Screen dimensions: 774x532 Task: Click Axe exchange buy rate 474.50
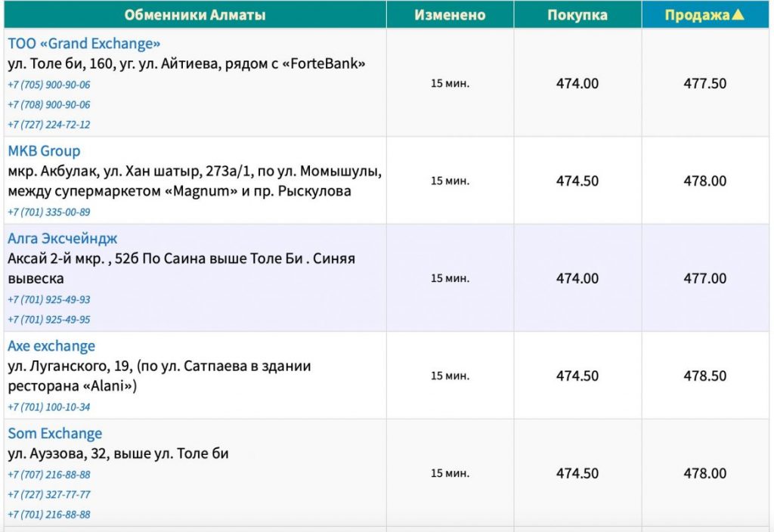[x=577, y=376]
